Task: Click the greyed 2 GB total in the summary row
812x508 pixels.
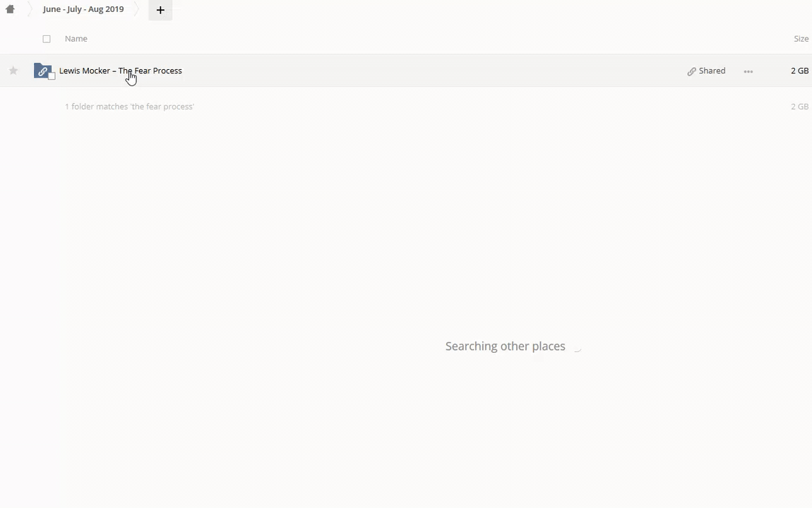Action: click(799, 107)
